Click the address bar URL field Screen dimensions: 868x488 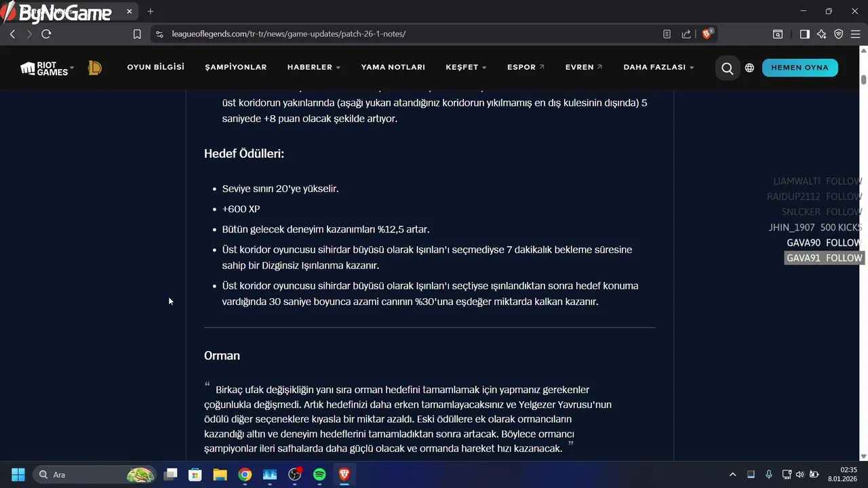tap(407, 34)
